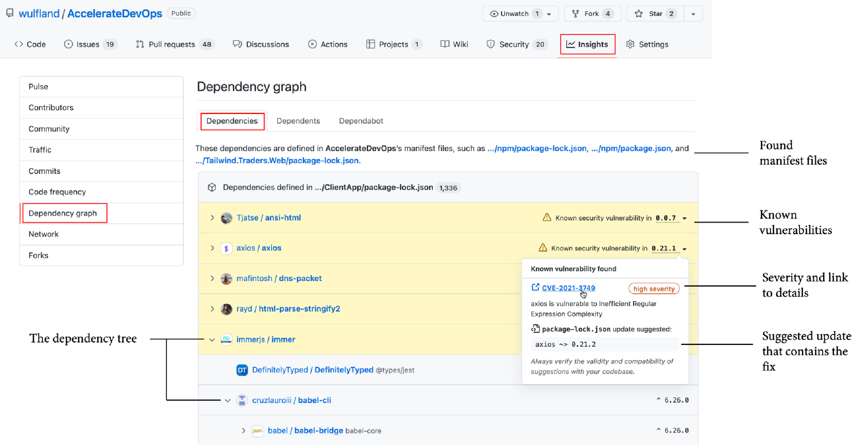Viewport: 868px width, 445px height.
Task: Open the CVE-2021-3749 advisory link
Action: point(568,288)
